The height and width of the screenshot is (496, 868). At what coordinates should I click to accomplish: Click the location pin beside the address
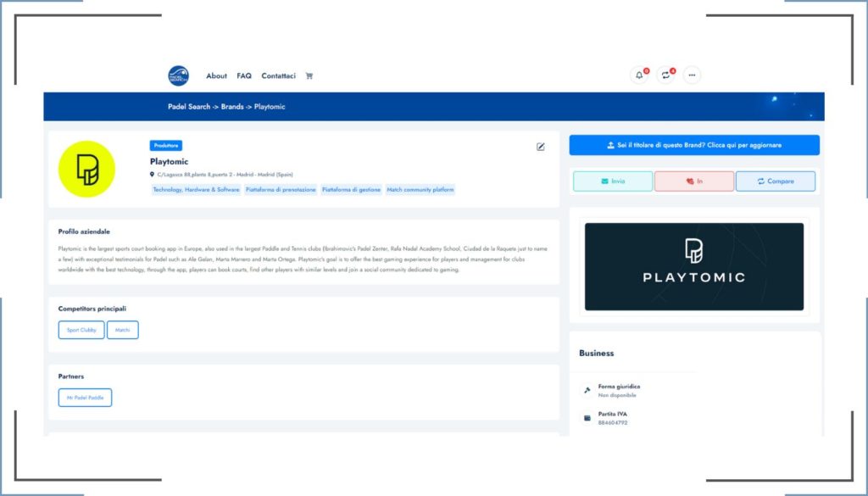[153, 175]
